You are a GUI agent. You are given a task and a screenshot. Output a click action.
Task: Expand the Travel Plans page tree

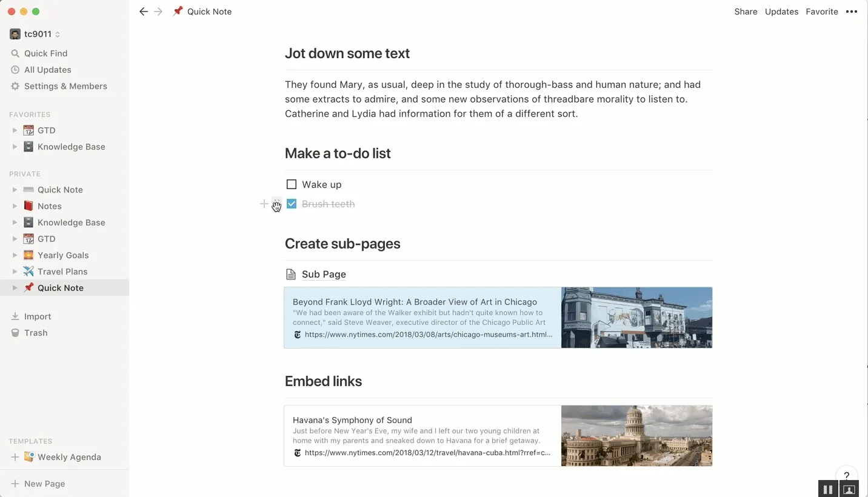point(15,272)
